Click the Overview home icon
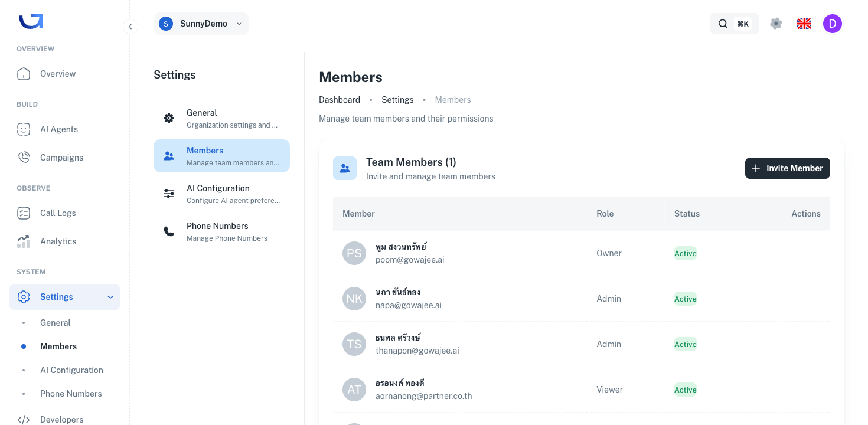Screen dimensions: 868x425 (24, 74)
